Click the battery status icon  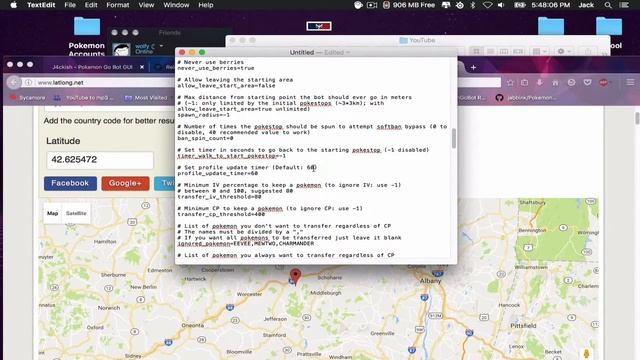[520, 5]
